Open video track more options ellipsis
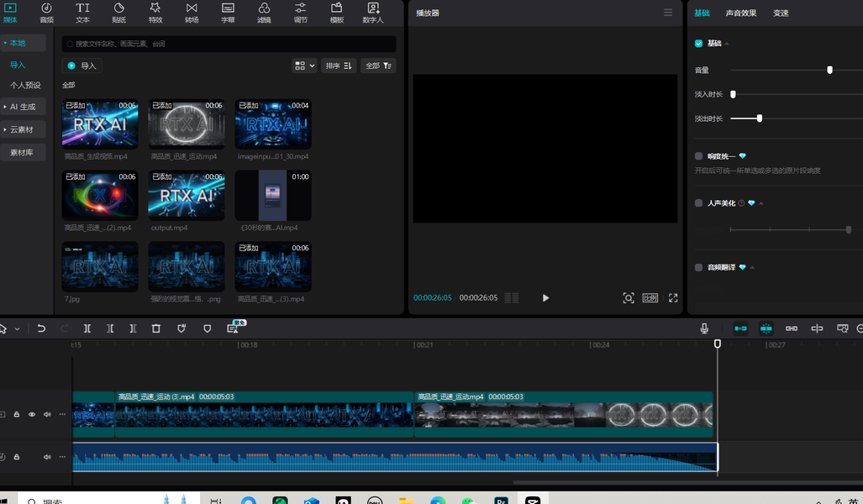The width and height of the screenshot is (863, 504). tap(62, 414)
